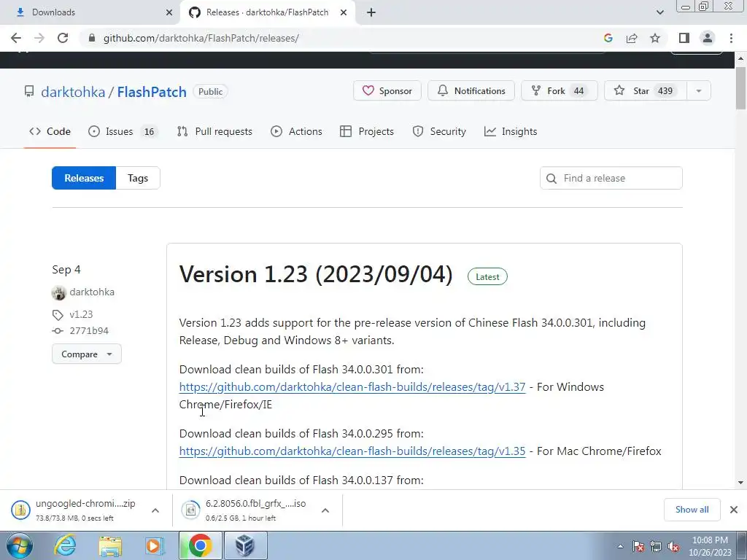
Task: Open the Security tab
Action: pos(438,131)
